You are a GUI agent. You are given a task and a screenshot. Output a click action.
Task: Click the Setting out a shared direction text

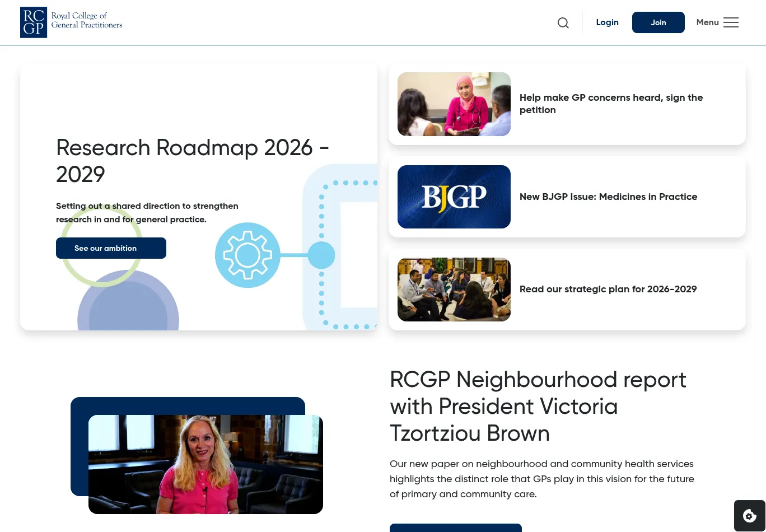click(147, 213)
